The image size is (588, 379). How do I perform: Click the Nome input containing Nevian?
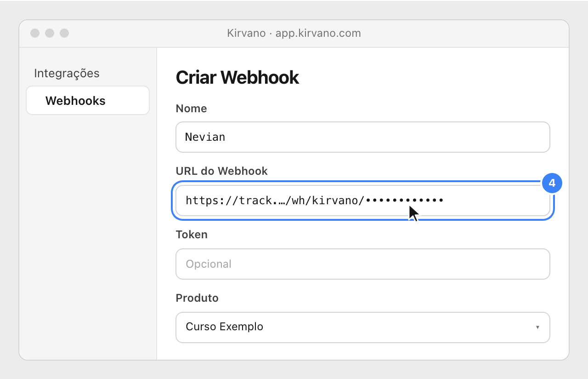tap(363, 137)
